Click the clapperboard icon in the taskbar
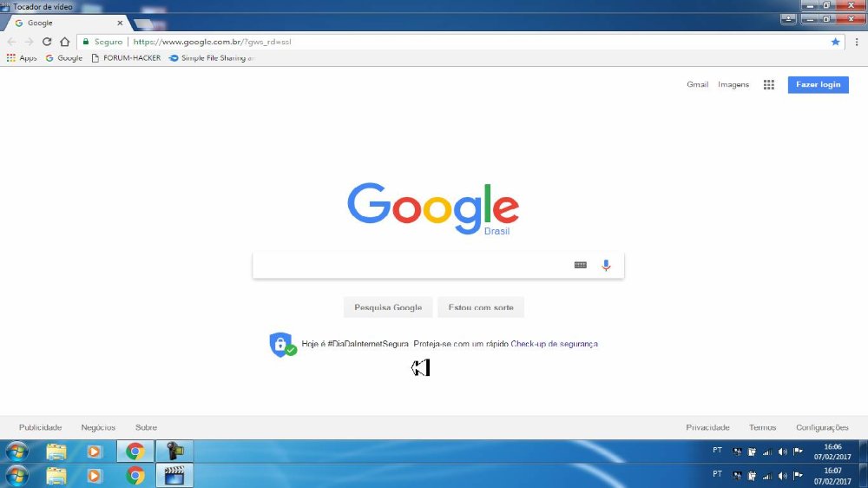868x488 pixels. (174, 475)
